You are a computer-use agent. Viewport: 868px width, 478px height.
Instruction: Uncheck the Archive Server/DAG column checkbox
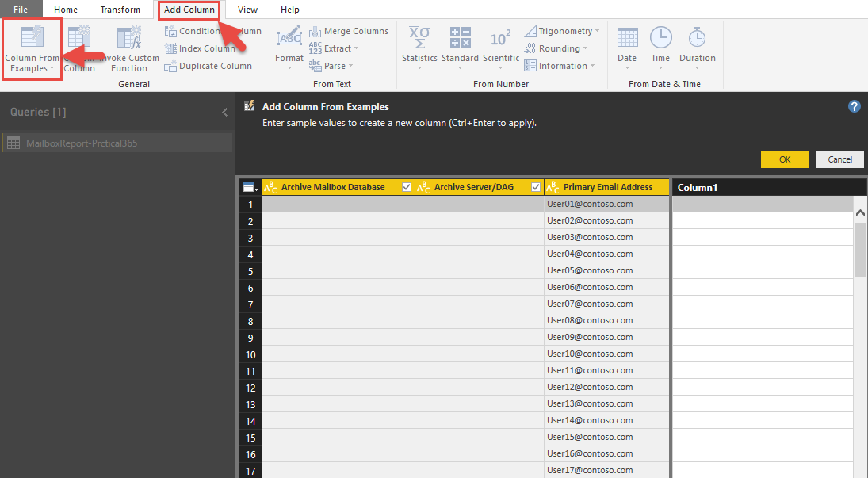tap(535, 186)
